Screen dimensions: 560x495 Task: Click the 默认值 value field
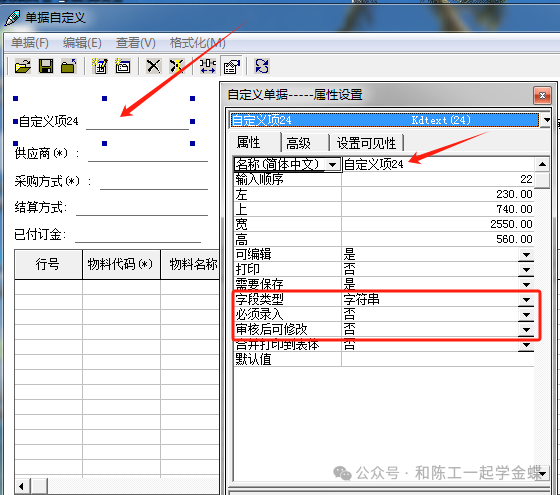(x=438, y=359)
